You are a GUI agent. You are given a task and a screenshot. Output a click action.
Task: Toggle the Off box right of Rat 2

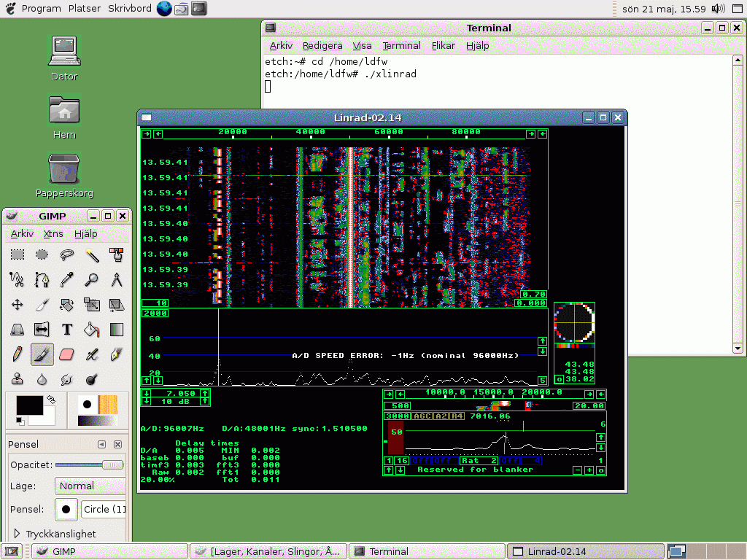pos(509,461)
